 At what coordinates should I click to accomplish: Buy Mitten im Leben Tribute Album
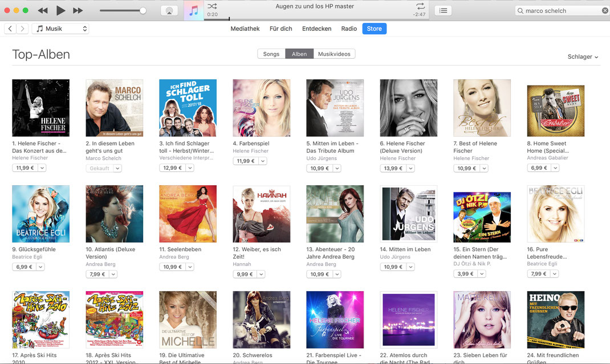coord(319,169)
